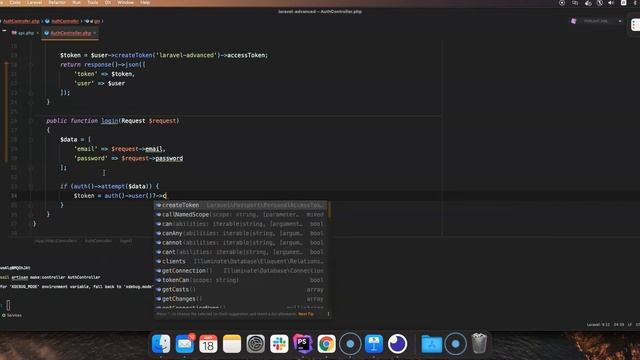Screen dimensions: 640x360
Task: Click line number 34 in the gutter
Action: tap(13, 196)
